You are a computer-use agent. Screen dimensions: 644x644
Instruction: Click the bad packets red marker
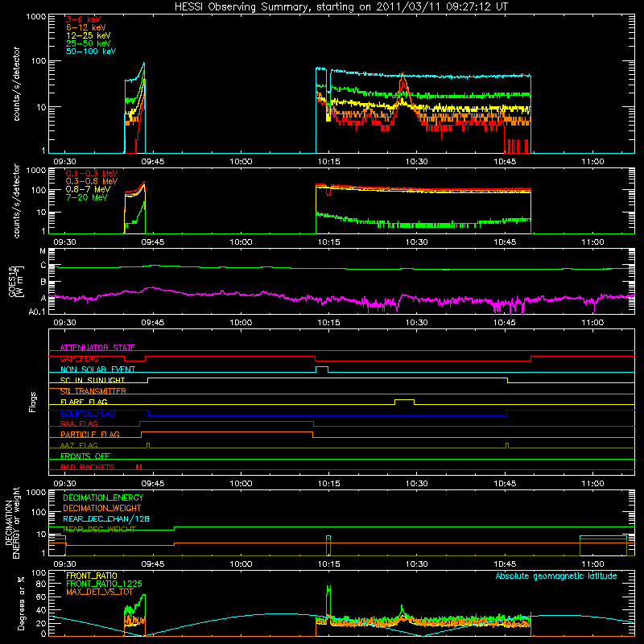pos(138,467)
